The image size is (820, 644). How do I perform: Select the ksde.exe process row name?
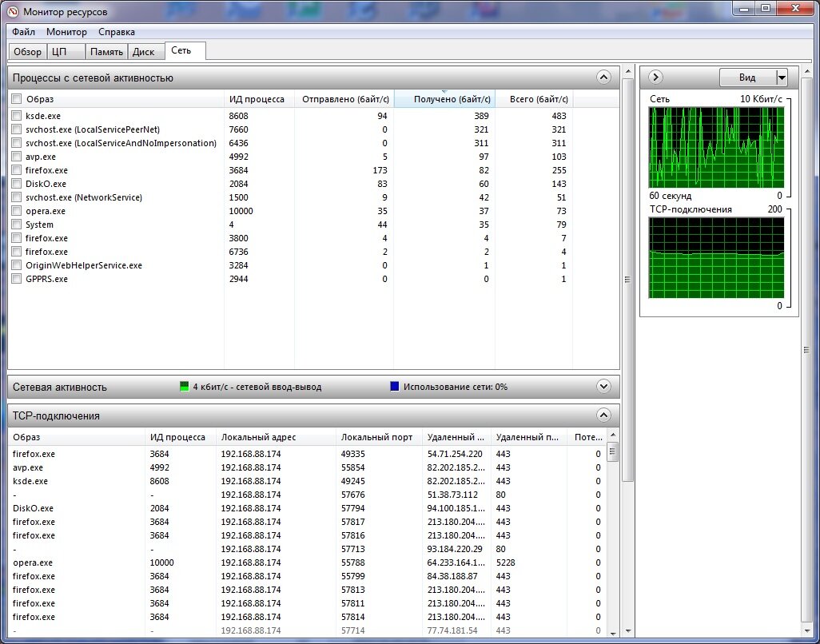click(43, 116)
